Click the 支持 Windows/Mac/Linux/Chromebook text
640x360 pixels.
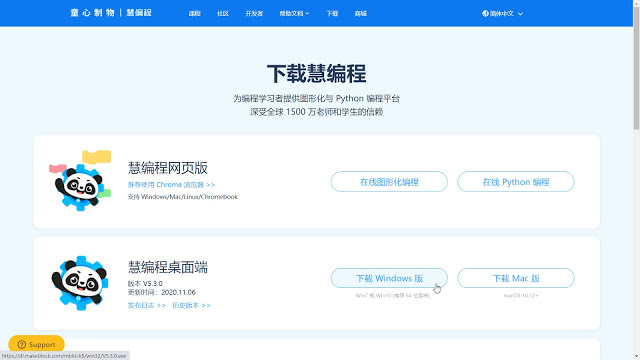[182, 197]
